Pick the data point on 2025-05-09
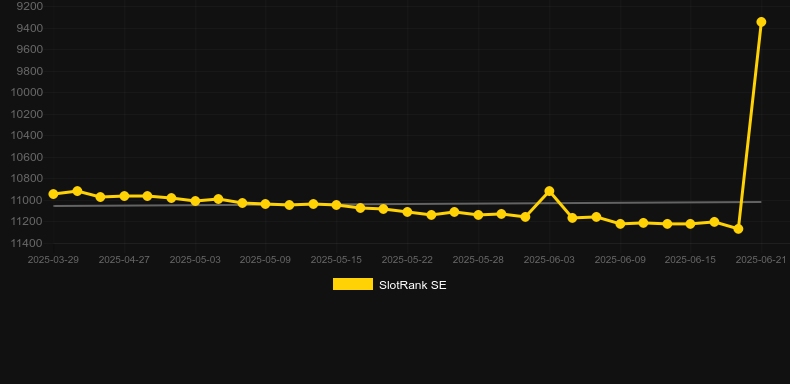 point(266,204)
